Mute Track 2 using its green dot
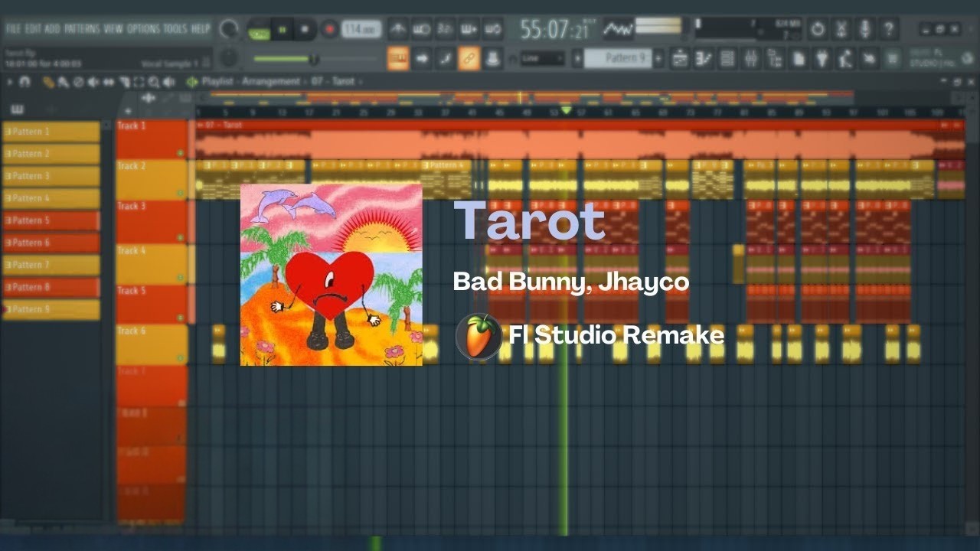 [x=181, y=194]
